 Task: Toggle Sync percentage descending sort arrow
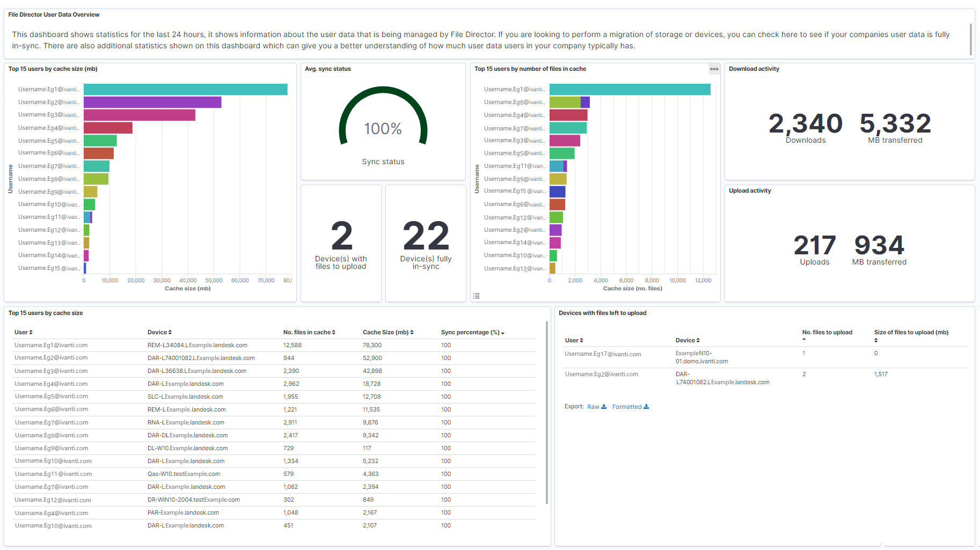[x=502, y=333]
